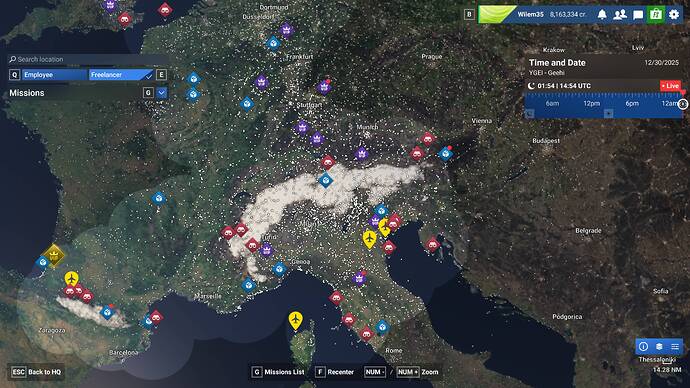Screen dimensions: 690x388
Task: Select player name Wilem35
Action: point(530,15)
